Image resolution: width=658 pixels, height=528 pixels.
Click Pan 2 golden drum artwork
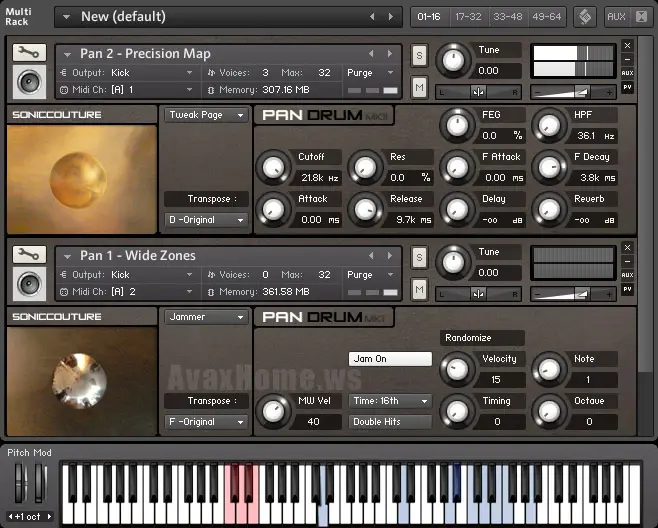tap(82, 180)
